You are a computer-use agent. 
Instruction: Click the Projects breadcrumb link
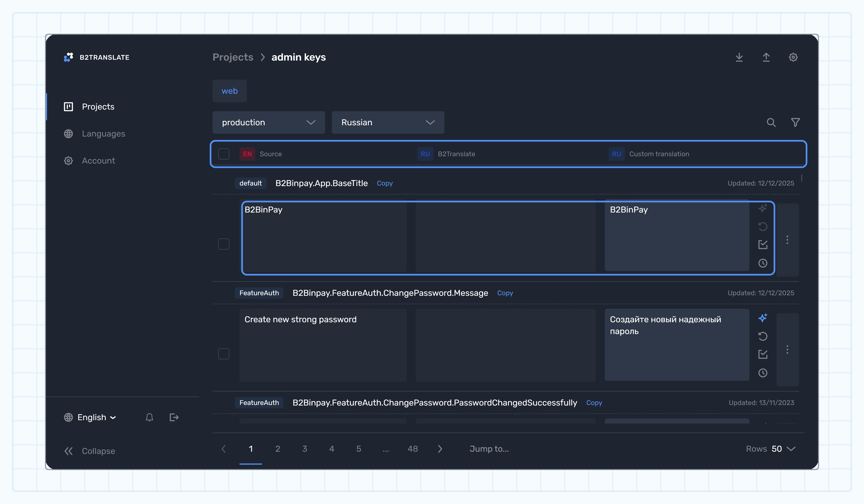(x=233, y=57)
